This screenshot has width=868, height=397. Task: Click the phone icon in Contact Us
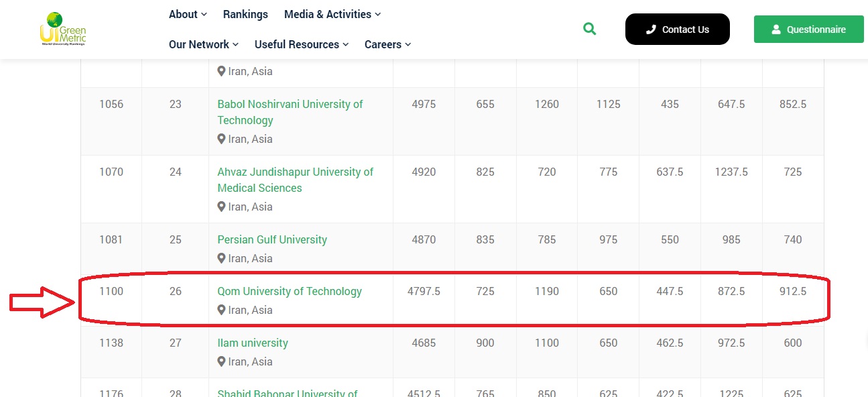(x=650, y=30)
